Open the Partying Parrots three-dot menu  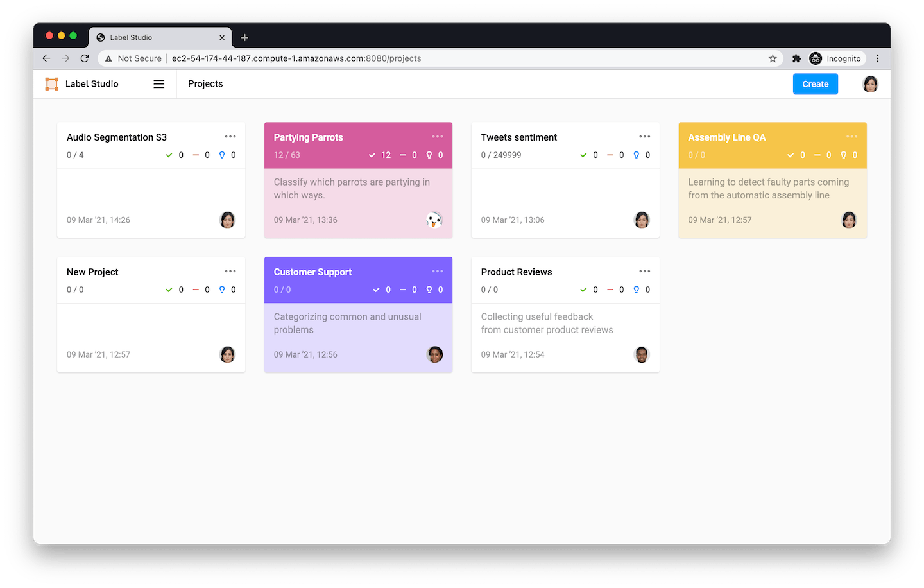coord(438,137)
